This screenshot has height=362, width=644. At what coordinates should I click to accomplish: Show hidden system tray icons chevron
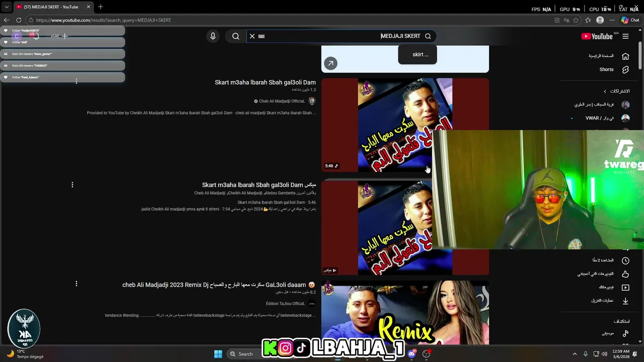click(575, 354)
